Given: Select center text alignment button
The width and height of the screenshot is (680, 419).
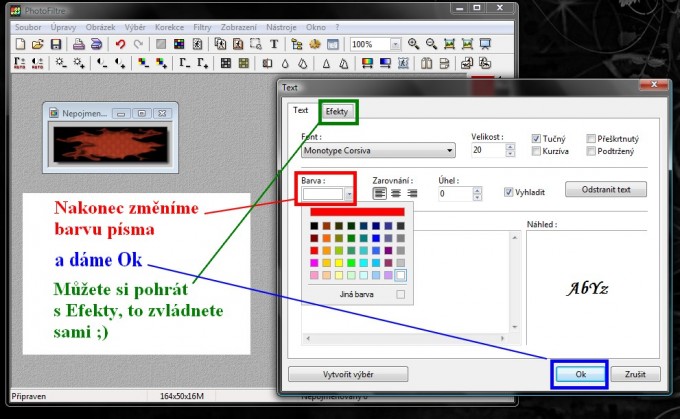Looking at the screenshot, I should point(396,193).
